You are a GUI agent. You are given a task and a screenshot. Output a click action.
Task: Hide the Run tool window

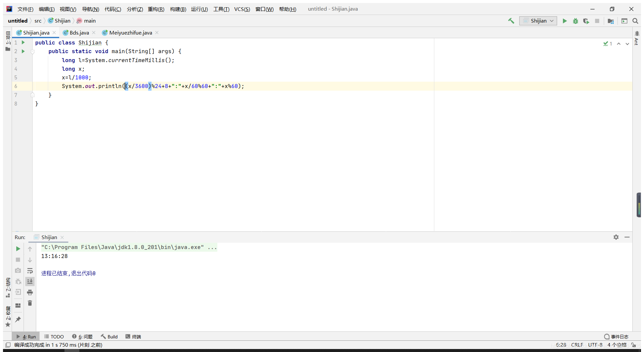click(627, 237)
